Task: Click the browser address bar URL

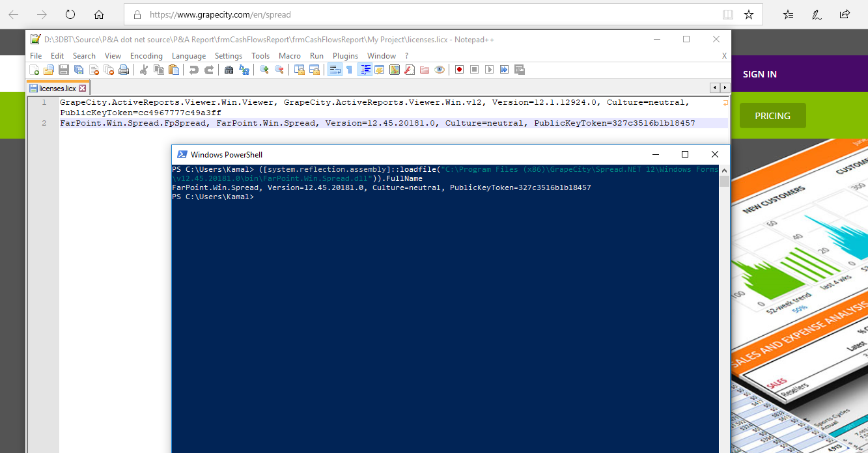Action: [220, 14]
